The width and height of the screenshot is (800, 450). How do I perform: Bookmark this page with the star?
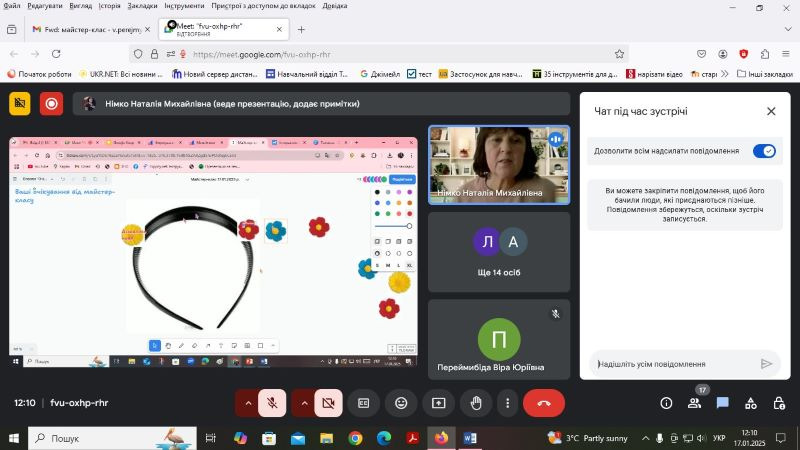pos(619,54)
